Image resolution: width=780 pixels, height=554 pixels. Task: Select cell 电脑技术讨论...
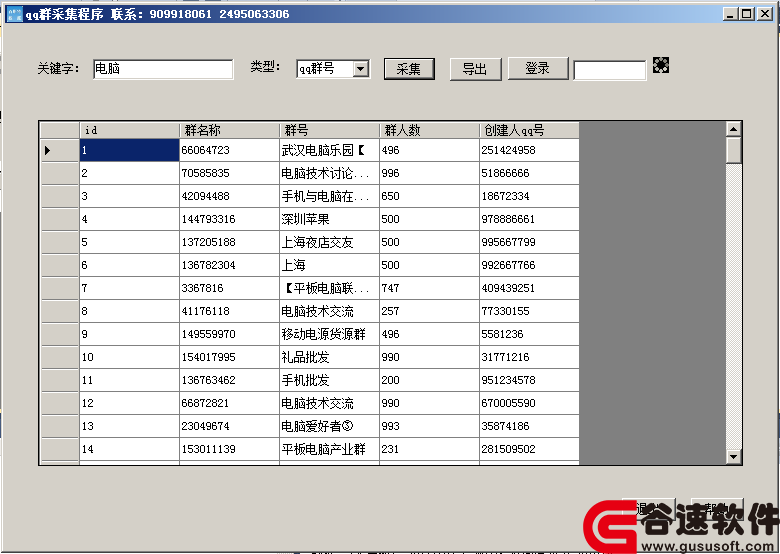329,173
